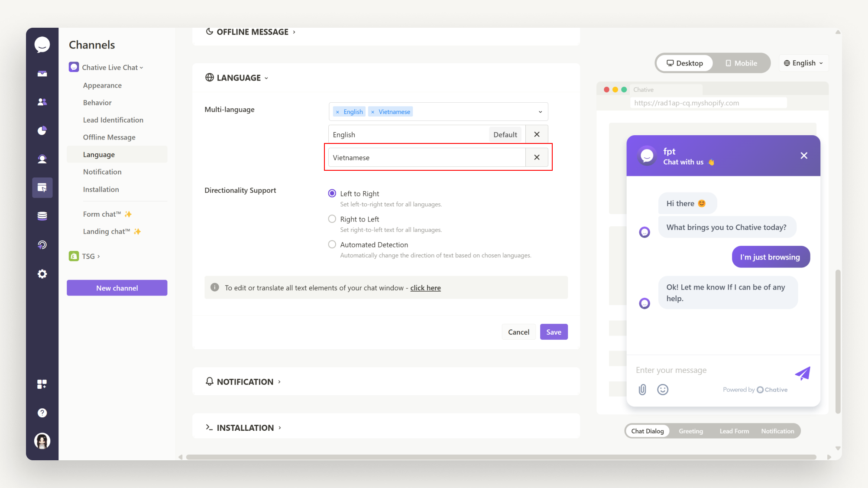Collapse the LANGUAGE section chevron

[266, 78]
